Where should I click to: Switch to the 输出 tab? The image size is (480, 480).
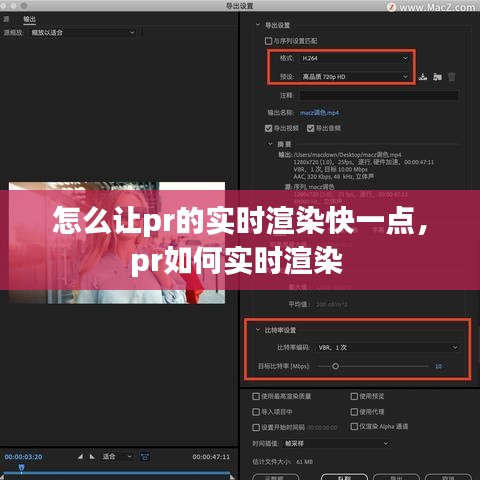(x=29, y=19)
